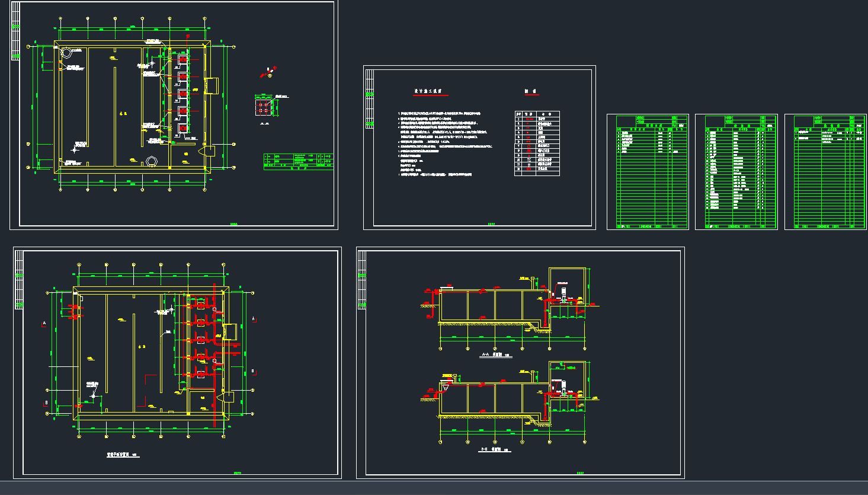This screenshot has width=868, height=495.
Task: Click section marker A left of lower plan
Action: (x=44, y=324)
